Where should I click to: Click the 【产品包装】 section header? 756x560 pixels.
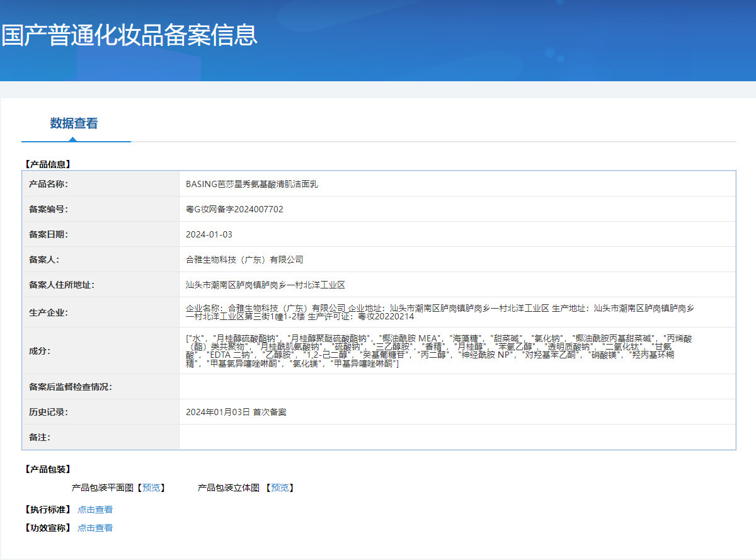point(48,469)
